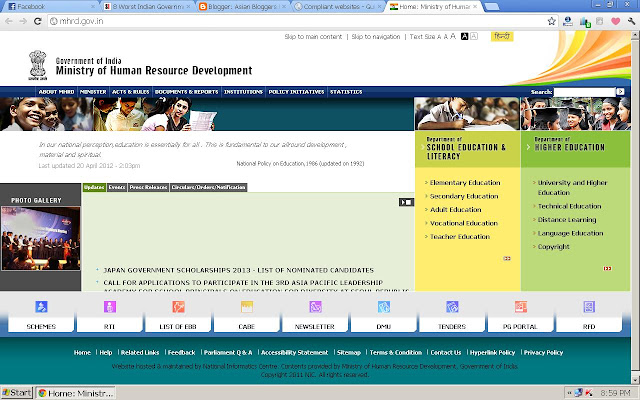This screenshot has height=400, width=640.
Task: Choose the largest text size A
Action: (453, 36)
